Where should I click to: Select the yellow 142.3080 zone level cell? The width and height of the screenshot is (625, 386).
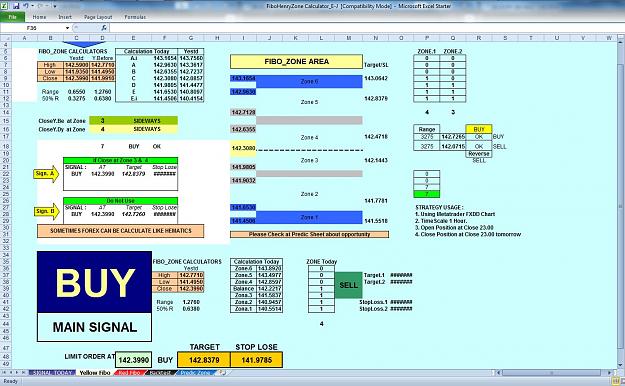[x=243, y=148]
